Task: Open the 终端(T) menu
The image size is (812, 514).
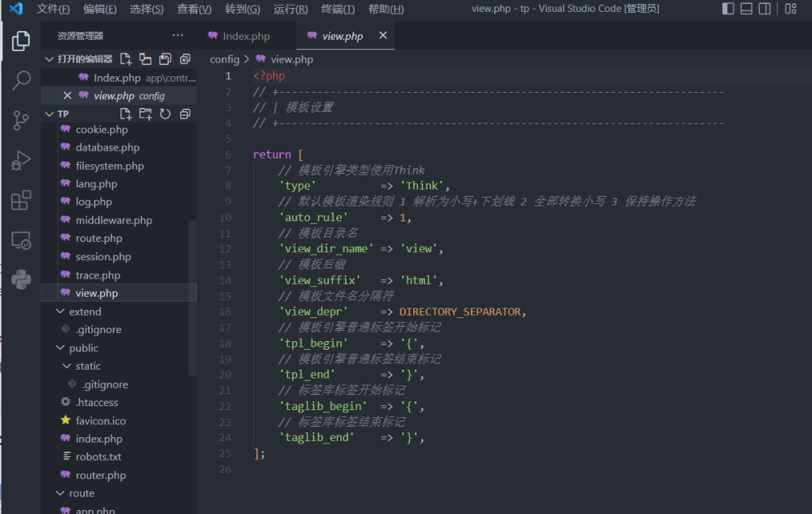Action: tap(338, 9)
